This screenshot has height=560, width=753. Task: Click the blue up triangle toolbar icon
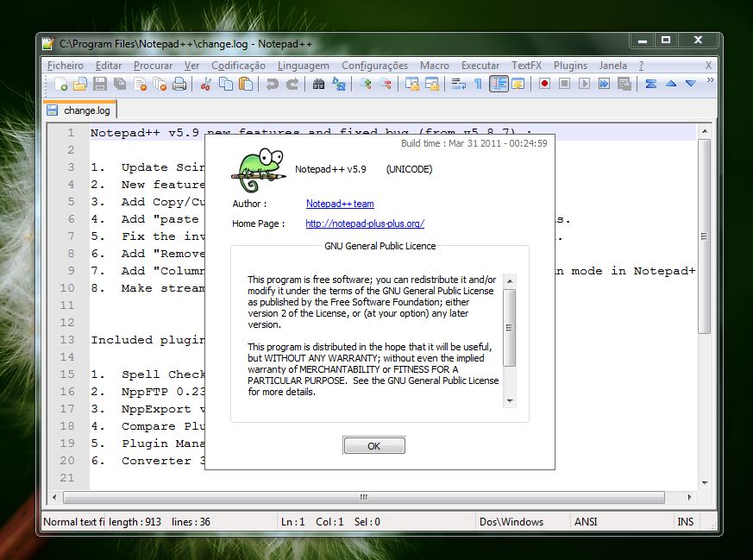click(671, 84)
